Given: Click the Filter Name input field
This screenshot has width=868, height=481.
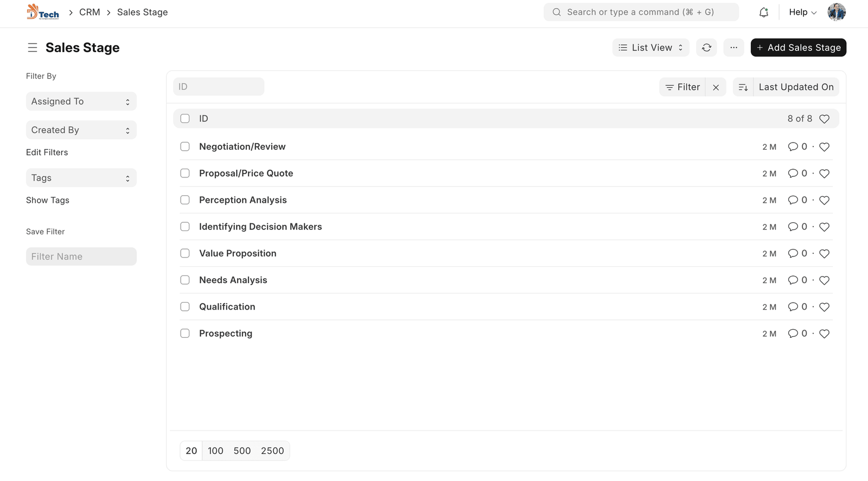Looking at the screenshot, I should click(81, 256).
